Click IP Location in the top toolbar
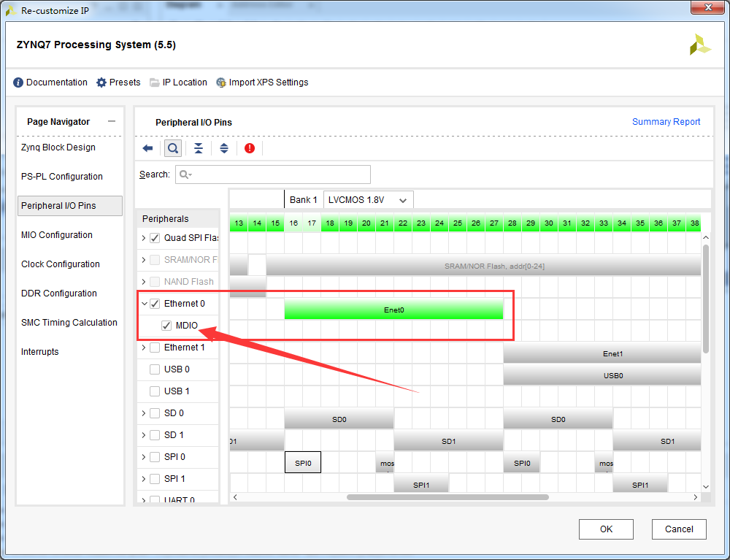Image resolution: width=730 pixels, height=560 pixels. click(x=178, y=83)
